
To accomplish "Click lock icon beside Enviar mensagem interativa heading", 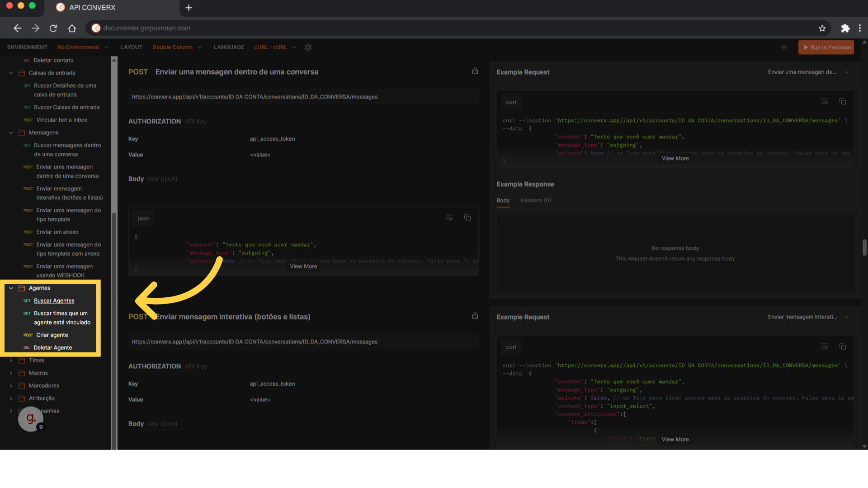I will tap(475, 316).
